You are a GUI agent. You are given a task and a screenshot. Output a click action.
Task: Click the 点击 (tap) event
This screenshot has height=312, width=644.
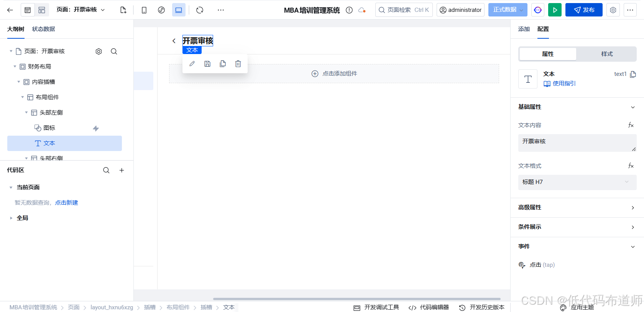[537, 265]
